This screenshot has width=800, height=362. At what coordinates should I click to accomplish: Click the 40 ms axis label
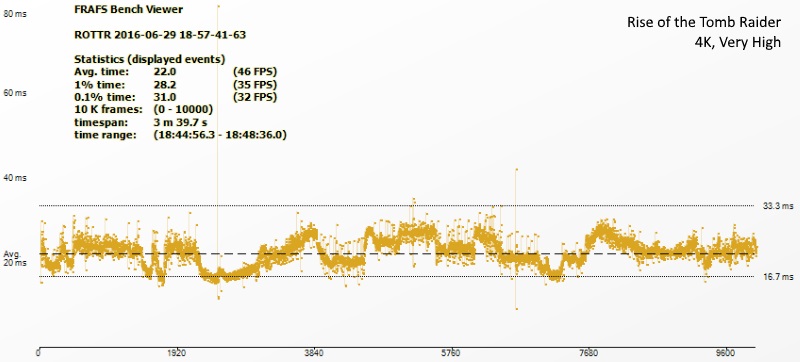click(x=15, y=178)
